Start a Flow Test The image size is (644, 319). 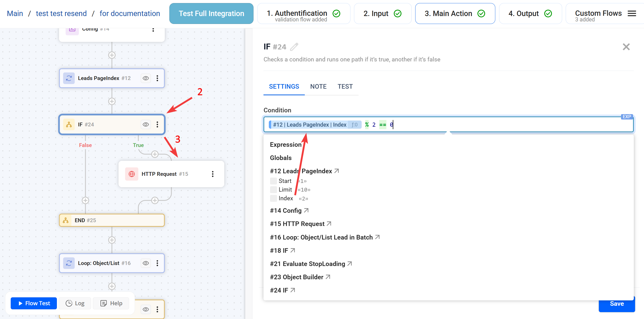pyautogui.click(x=33, y=303)
